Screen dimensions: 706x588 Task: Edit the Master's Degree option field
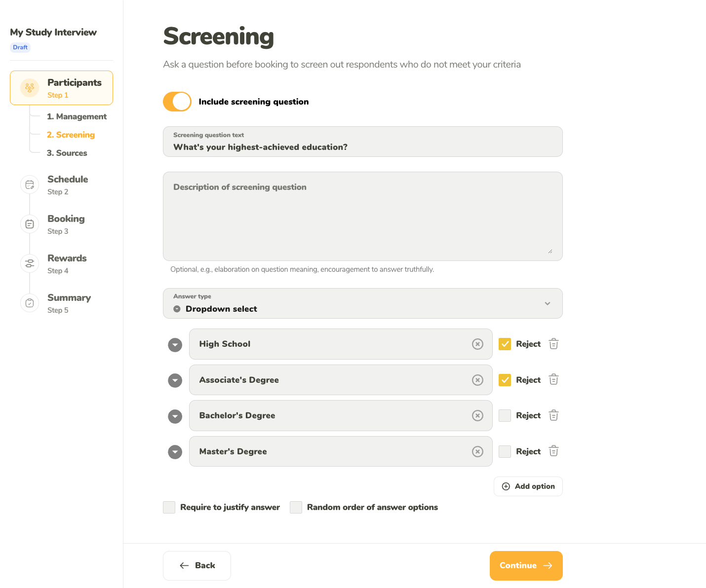(x=341, y=451)
